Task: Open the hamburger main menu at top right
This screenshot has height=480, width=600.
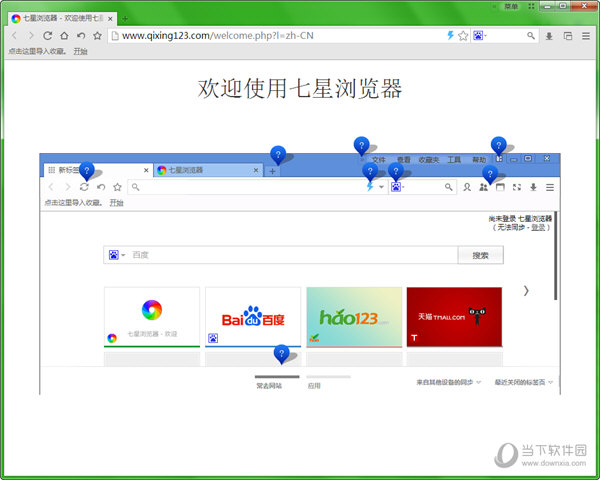Action: click(585, 35)
